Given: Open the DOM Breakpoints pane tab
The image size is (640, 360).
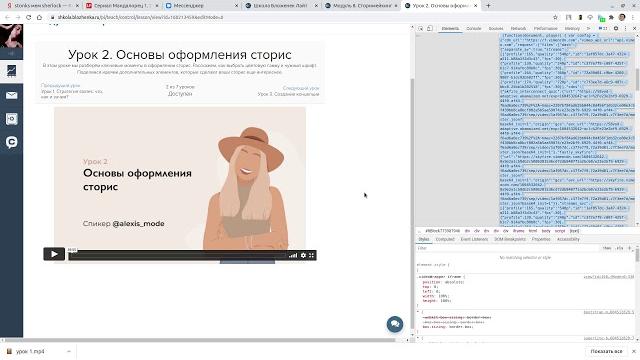Looking at the screenshot, I should (x=510, y=239).
